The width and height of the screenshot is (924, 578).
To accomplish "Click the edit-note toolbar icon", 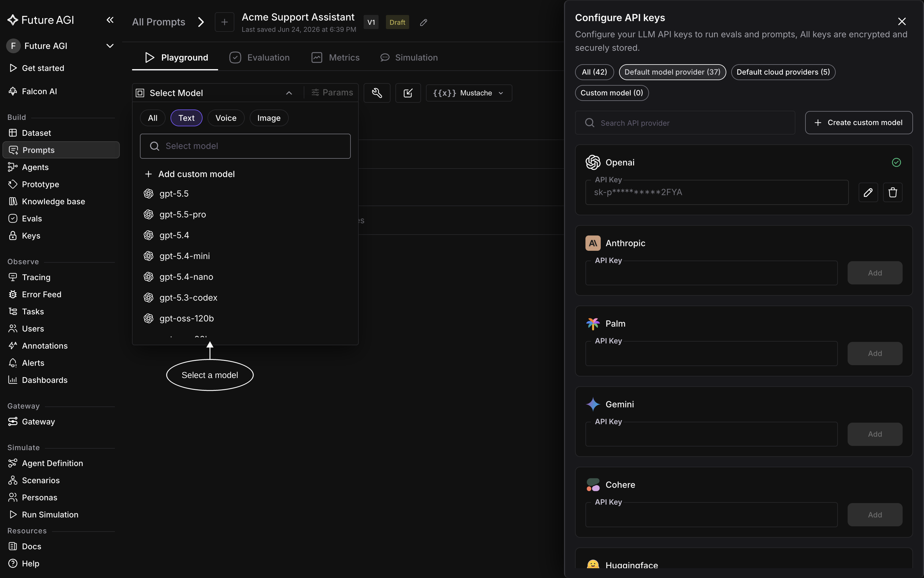I will tap(408, 93).
